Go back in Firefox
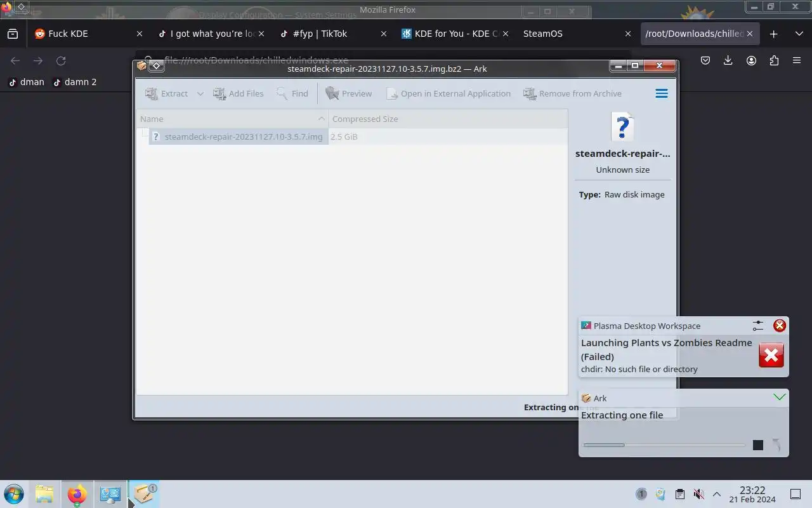The image size is (812, 508). tap(15, 60)
